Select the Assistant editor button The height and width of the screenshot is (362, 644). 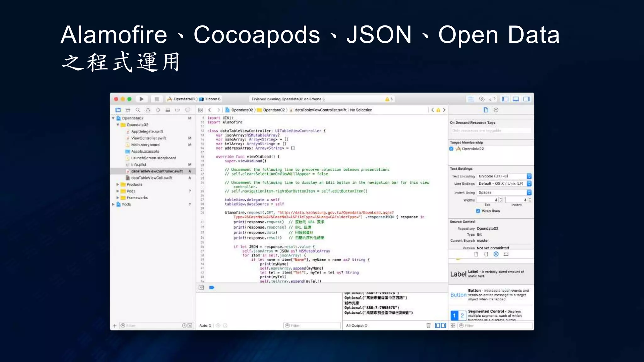481,99
